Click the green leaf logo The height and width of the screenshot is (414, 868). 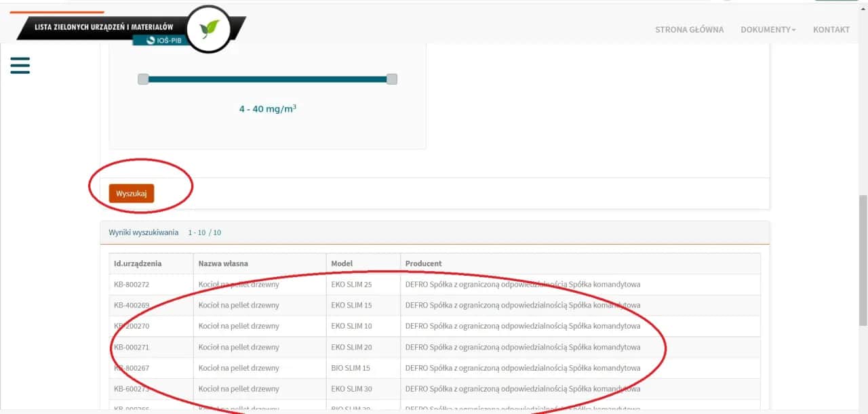pyautogui.click(x=209, y=28)
